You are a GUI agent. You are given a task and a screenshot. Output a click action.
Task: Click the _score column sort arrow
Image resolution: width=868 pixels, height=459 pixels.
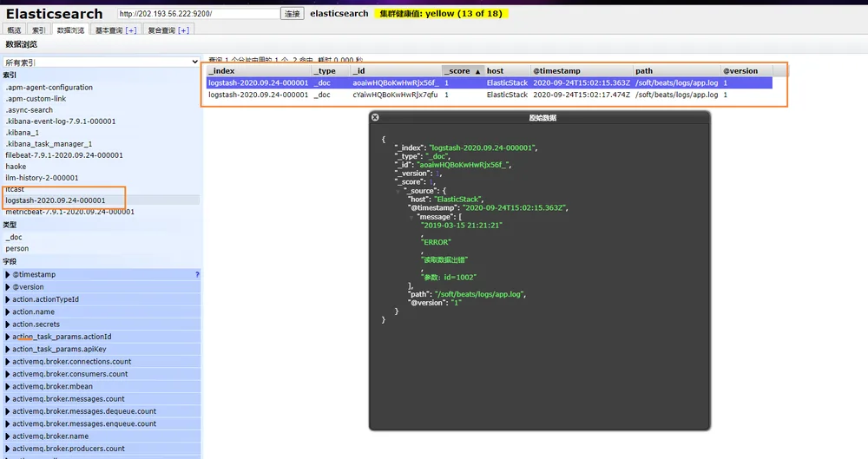click(477, 71)
